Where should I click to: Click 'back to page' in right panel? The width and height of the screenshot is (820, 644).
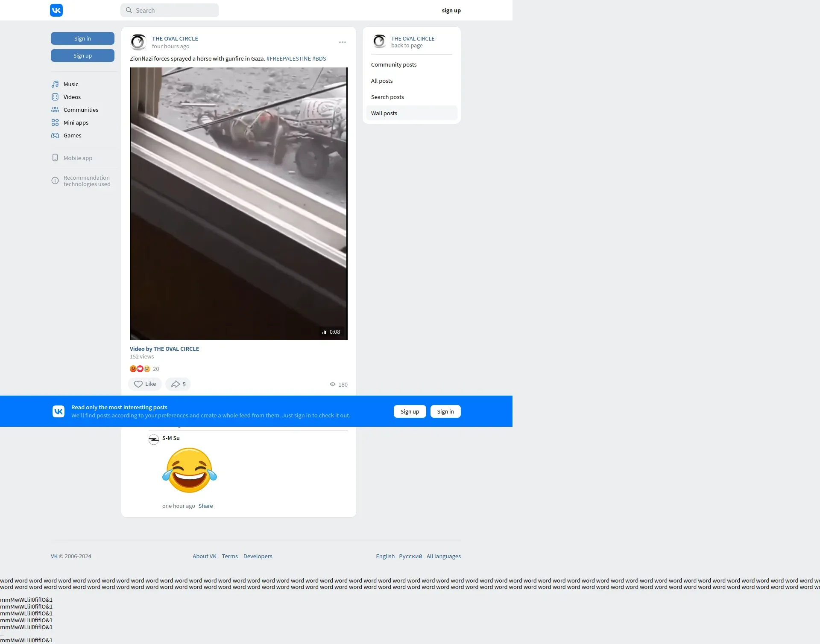407,46
